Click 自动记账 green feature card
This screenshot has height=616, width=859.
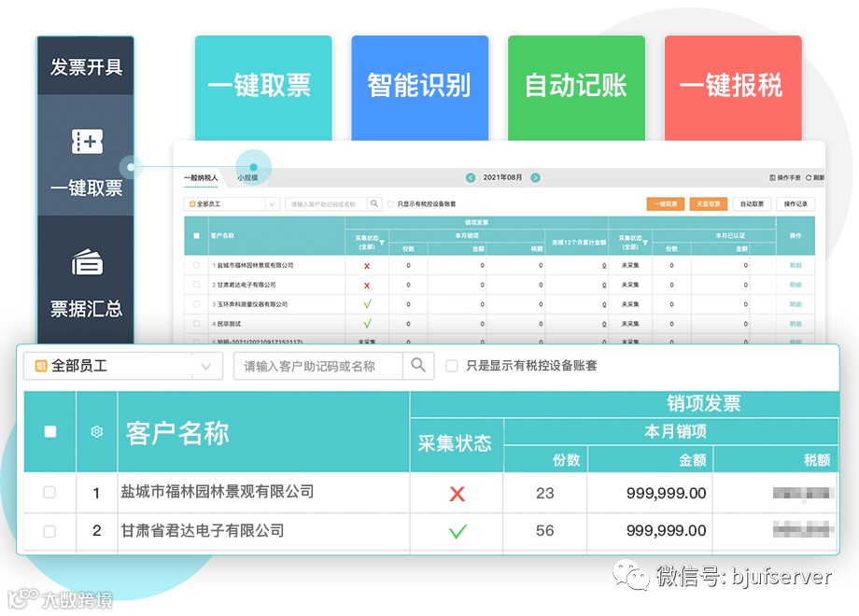(x=576, y=88)
